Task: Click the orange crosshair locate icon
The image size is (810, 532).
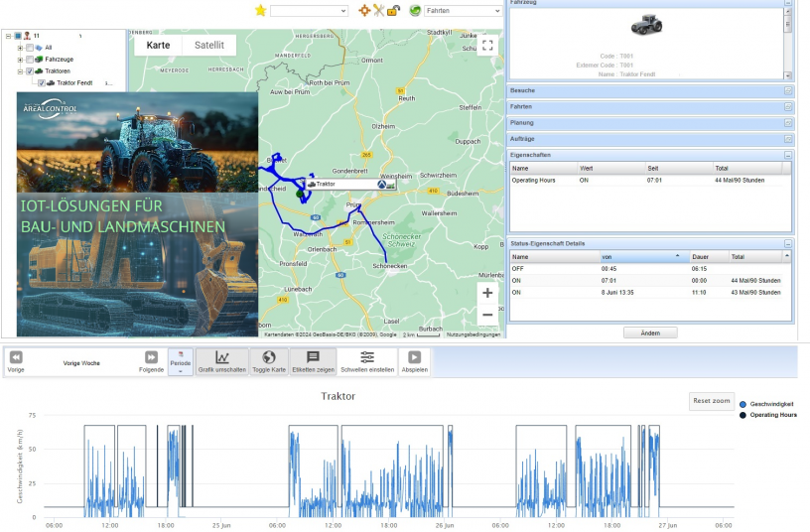Action: (x=364, y=10)
